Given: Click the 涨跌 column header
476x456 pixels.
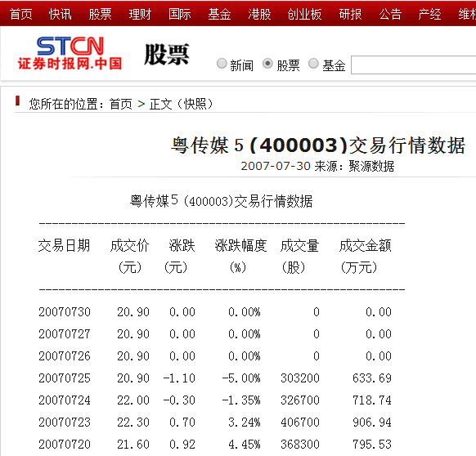Looking at the screenshot, I should click(x=182, y=245).
